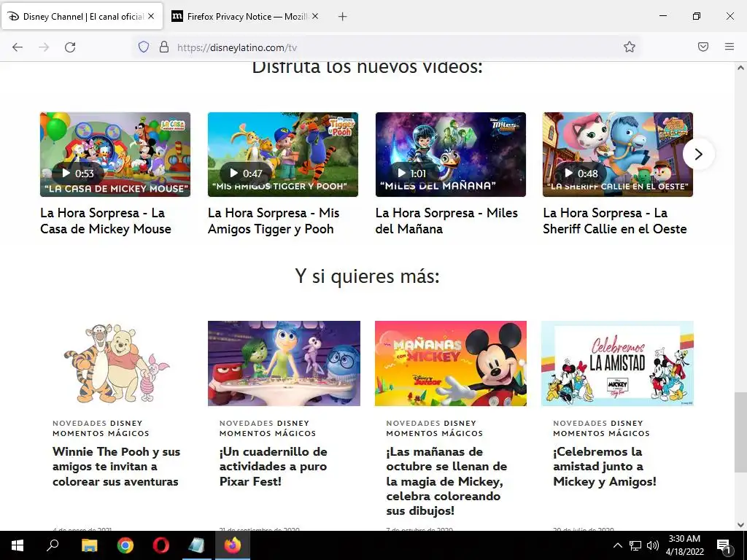The width and height of the screenshot is (747, 560).
Task: Open La Hora Sorpresa - La Sheriff Callie title
Action: click(x=614, y=221)
